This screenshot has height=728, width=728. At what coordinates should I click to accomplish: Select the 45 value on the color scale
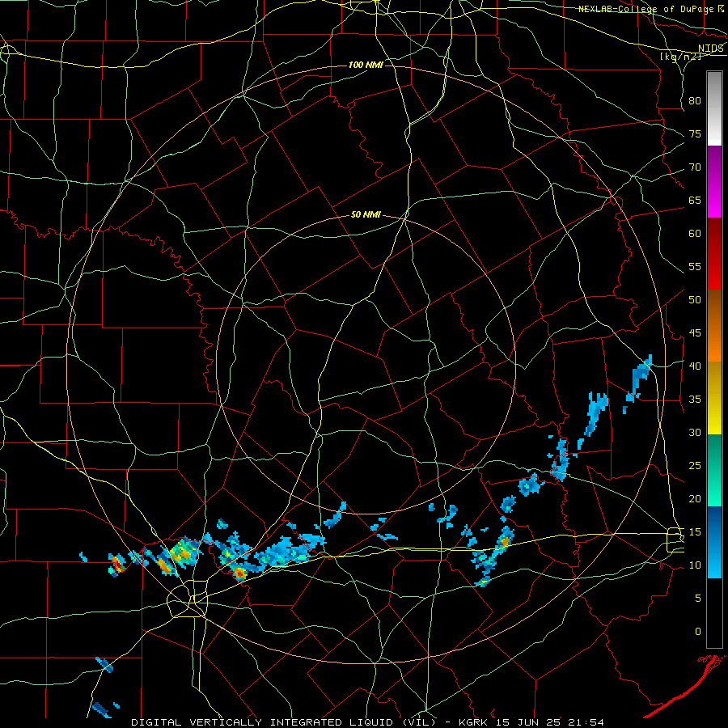pyautogui.click(x=695, y=333)
